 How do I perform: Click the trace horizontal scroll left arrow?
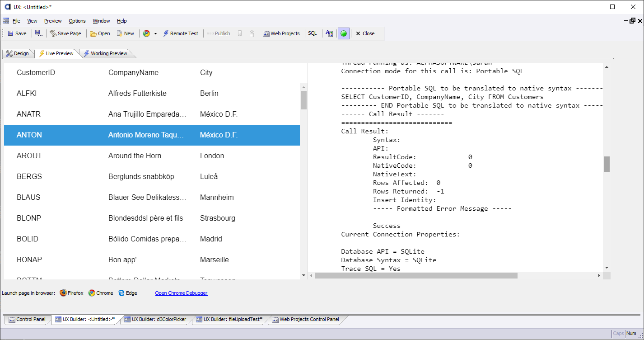(311, 275)
